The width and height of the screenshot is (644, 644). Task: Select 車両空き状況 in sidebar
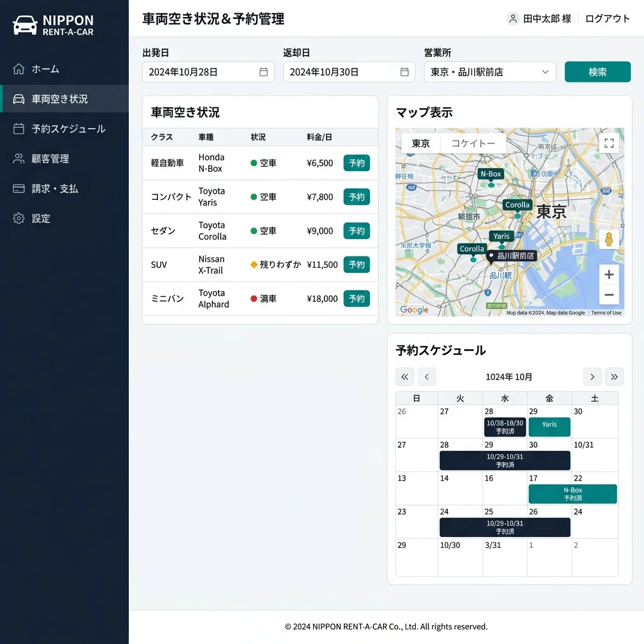pos(64,99)
